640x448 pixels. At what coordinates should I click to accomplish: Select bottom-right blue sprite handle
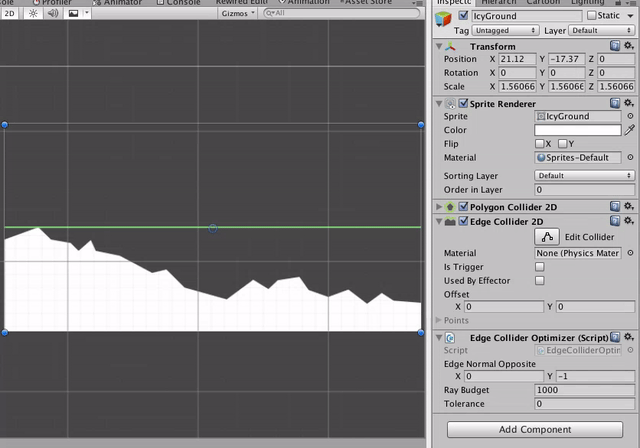point(421,333)
